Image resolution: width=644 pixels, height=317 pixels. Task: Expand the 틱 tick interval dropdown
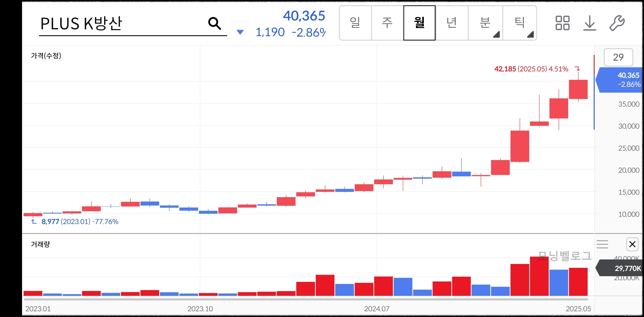pos(519,23)
